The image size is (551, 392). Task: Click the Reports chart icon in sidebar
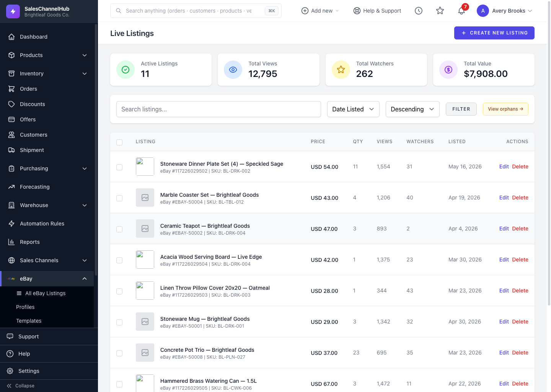(x=11, y=242)
